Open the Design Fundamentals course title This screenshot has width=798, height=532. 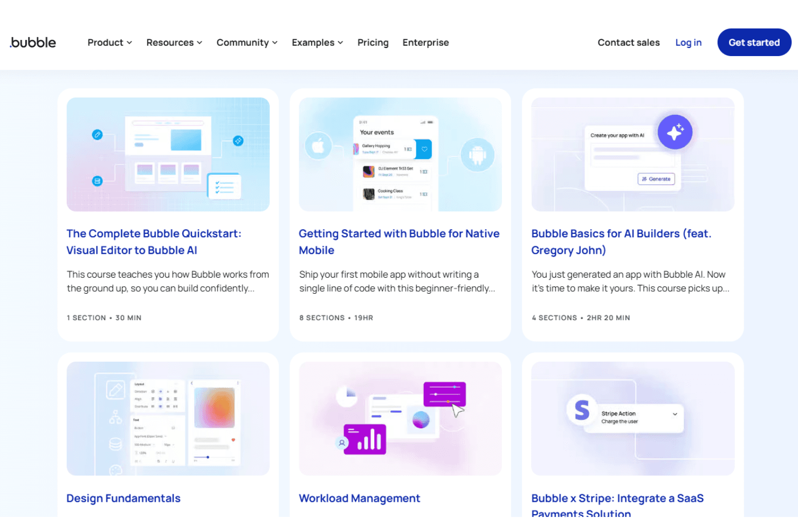pyautogui.click(x=123, y=499)
